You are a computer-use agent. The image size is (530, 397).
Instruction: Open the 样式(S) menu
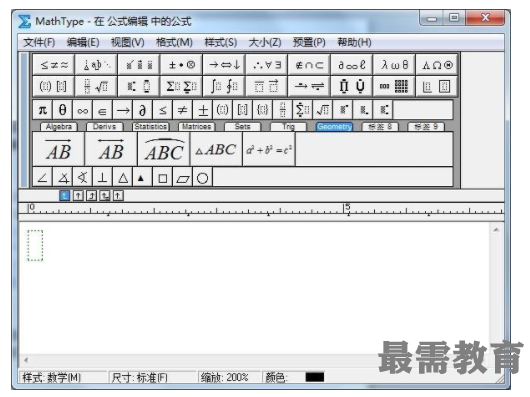221,43
